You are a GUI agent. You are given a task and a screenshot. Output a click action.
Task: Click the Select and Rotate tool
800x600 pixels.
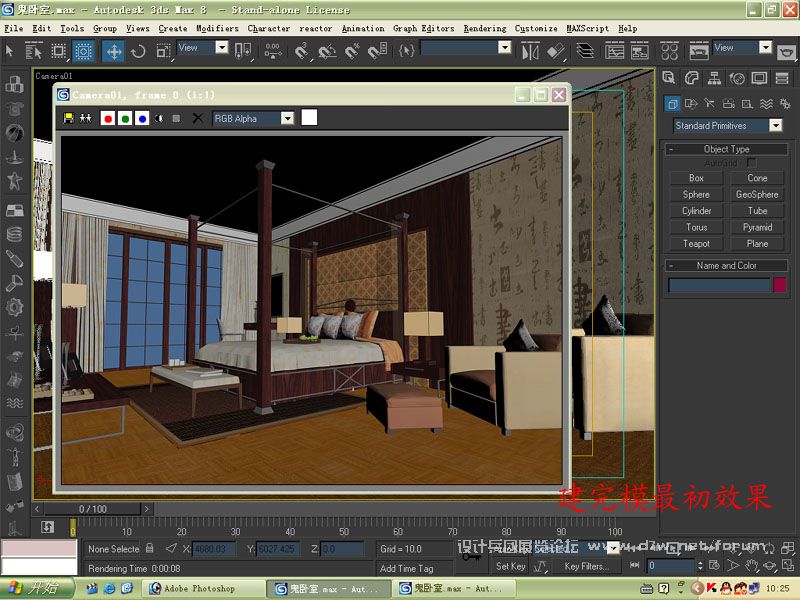(x=139, y=51)
